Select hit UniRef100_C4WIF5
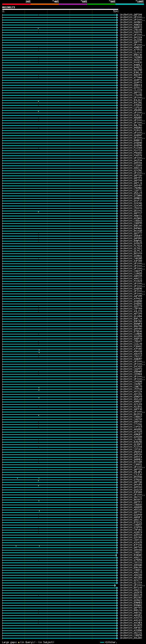This screenshot has height=644, width=146. click(x=131, y=271)
